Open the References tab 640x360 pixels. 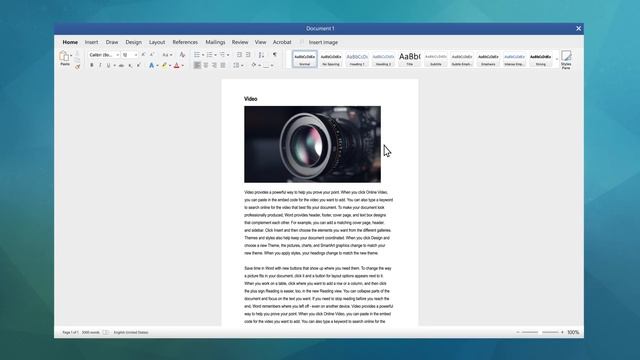tap(185, 42)
